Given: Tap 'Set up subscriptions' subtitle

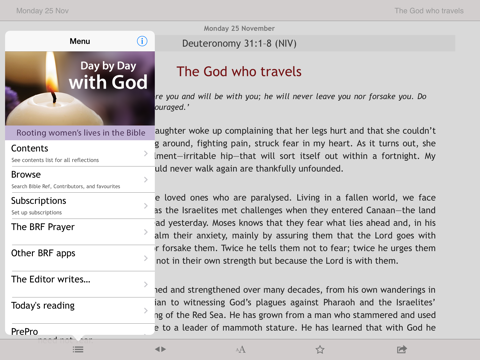Looking at the screenshot, I should (x=37, y=212).
